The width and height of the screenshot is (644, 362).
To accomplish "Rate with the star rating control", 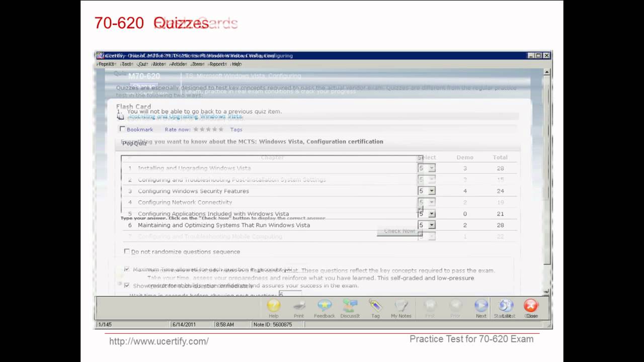I will coord(208,129).
